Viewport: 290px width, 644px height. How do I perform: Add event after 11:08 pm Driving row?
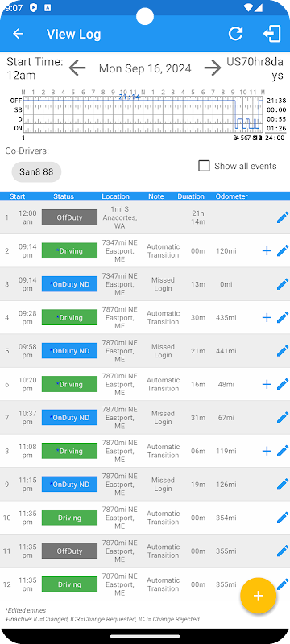point(267,451)
